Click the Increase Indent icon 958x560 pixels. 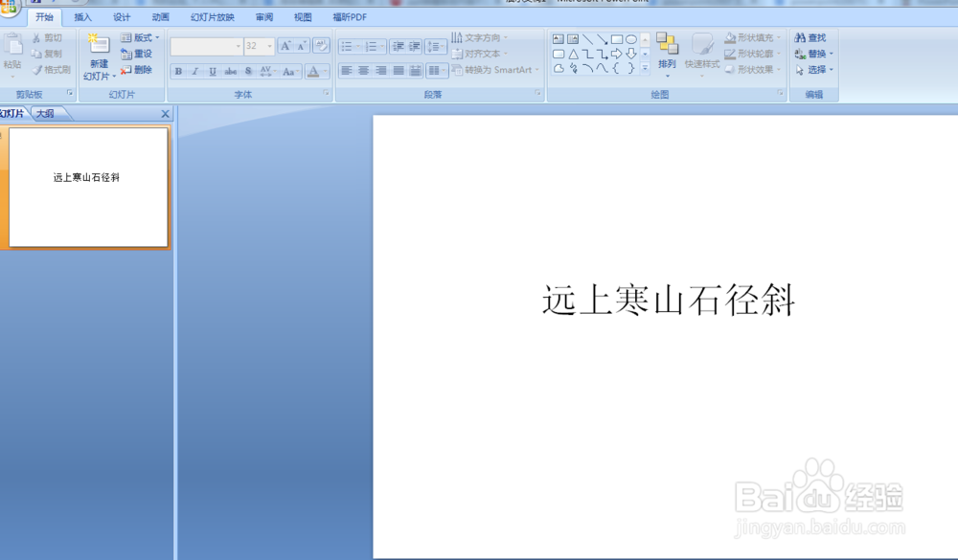point(414,46)
